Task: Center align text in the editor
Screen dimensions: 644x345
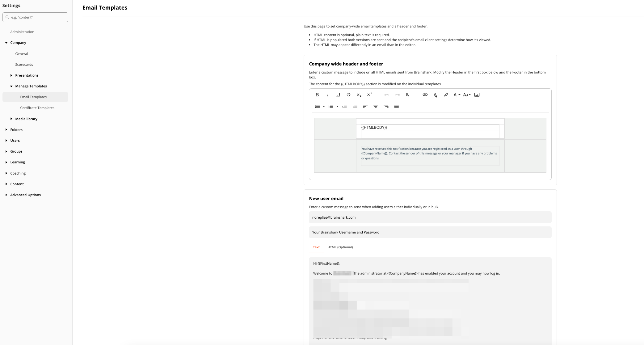Action: [x=376, y=107]
